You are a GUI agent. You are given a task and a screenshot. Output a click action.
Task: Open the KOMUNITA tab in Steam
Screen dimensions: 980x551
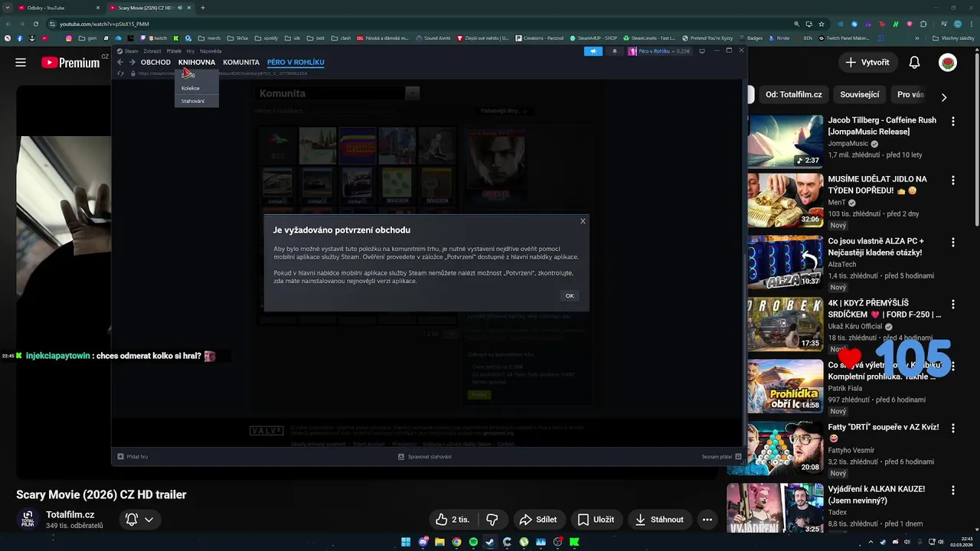point(241,62)
